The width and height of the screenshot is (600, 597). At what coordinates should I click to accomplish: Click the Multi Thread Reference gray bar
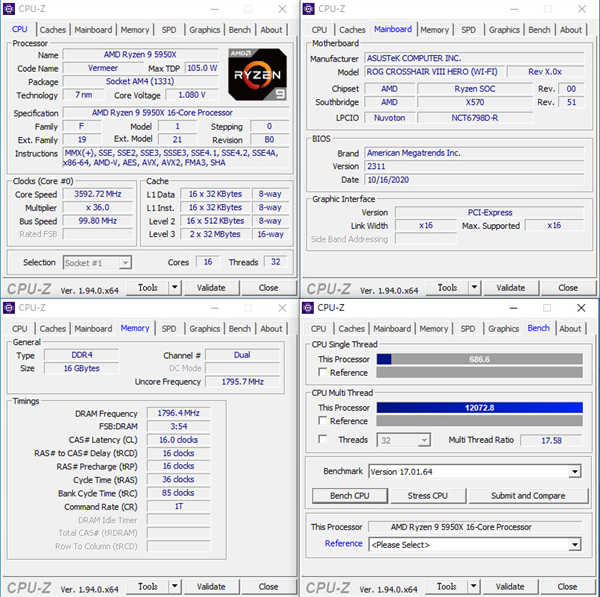click(x=479, y=421)
